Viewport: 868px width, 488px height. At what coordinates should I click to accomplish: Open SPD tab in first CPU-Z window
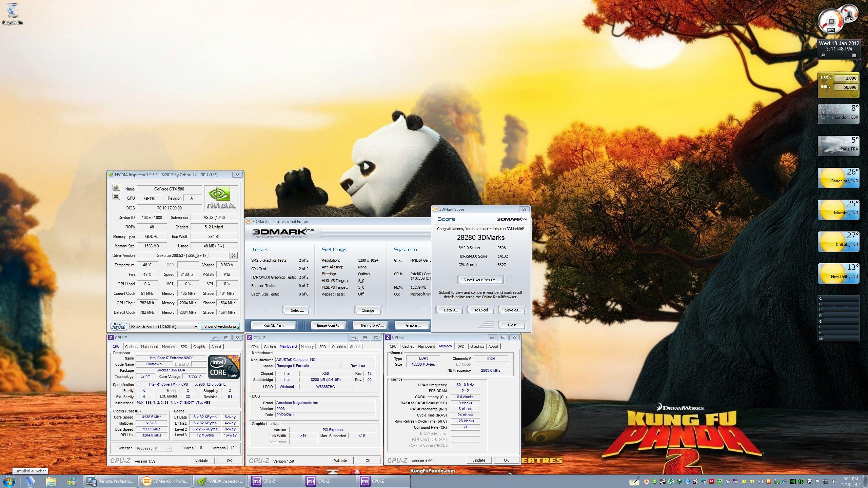coord(184,347)
